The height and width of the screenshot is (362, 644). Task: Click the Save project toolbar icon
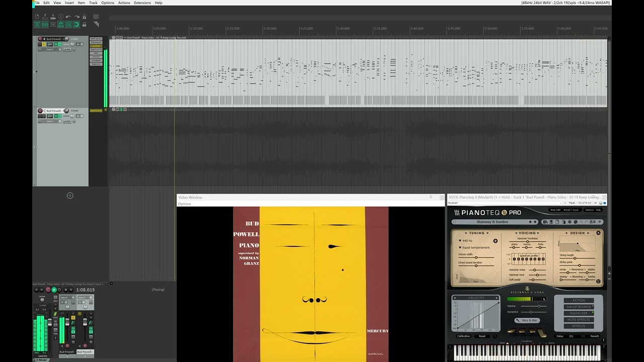[53, 17]
